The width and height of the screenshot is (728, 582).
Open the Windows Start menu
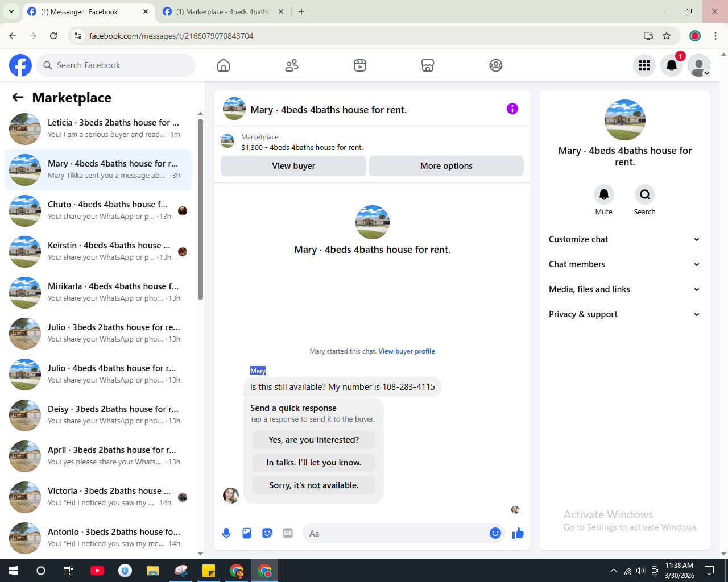point(14,571)
